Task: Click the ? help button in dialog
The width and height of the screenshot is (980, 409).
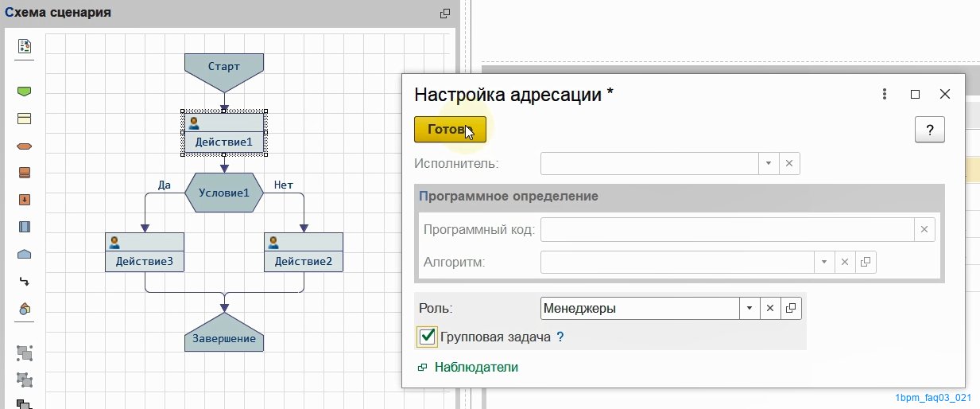Action: pyautogui.click(x=929, y=130)
